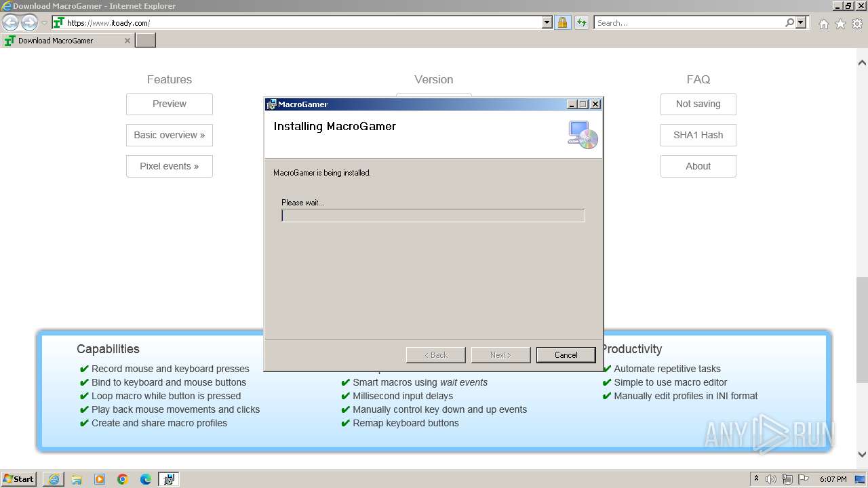868x488 pixels.
Task: Expand search provider dropdown arrow
Action: (801, 22)
